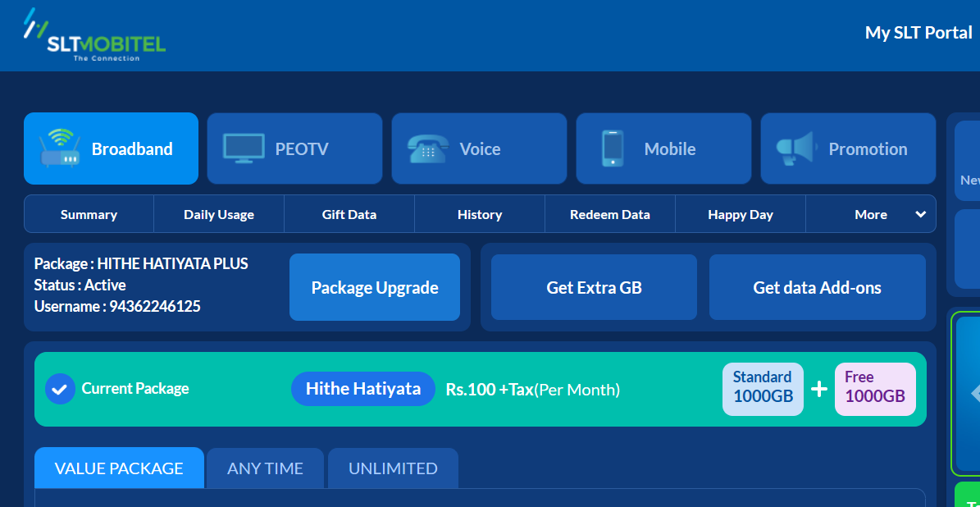Switch to the UNLIMITED tab
Image resolution: width=980 pixels, height=507 pixels.
393,468
